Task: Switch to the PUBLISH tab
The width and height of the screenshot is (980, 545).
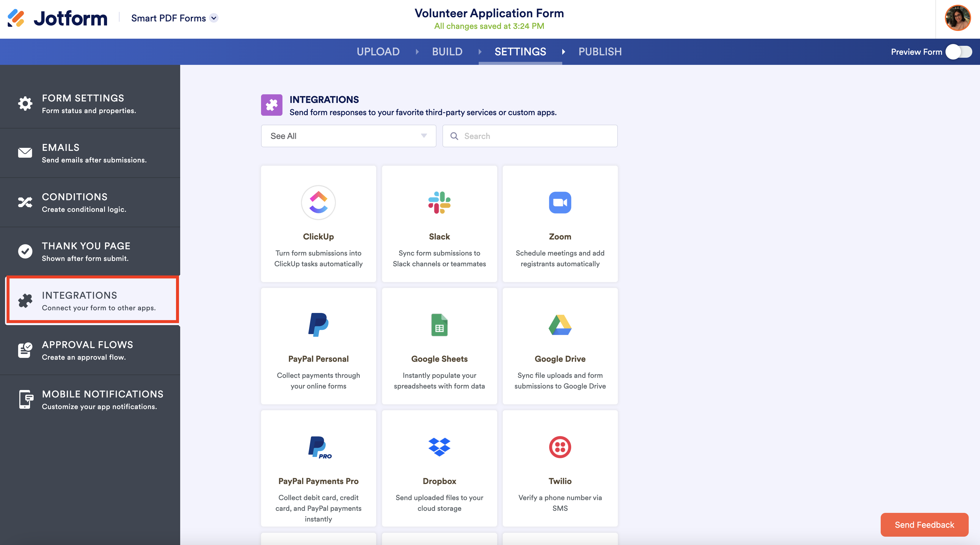Action: pyautogui.click(x=599, y=52)
